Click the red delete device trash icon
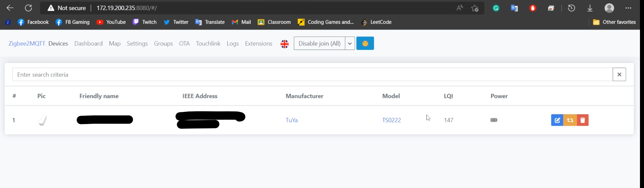This screenshot has height=188, width=644. pyautogui.click(x=583, y=120)
